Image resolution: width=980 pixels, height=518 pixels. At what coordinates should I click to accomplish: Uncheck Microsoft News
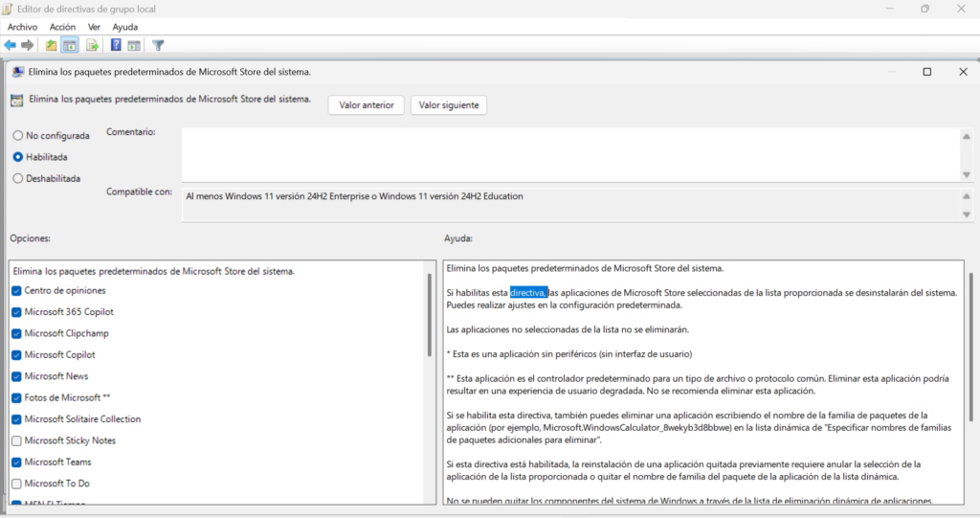[x=17, y=376]
